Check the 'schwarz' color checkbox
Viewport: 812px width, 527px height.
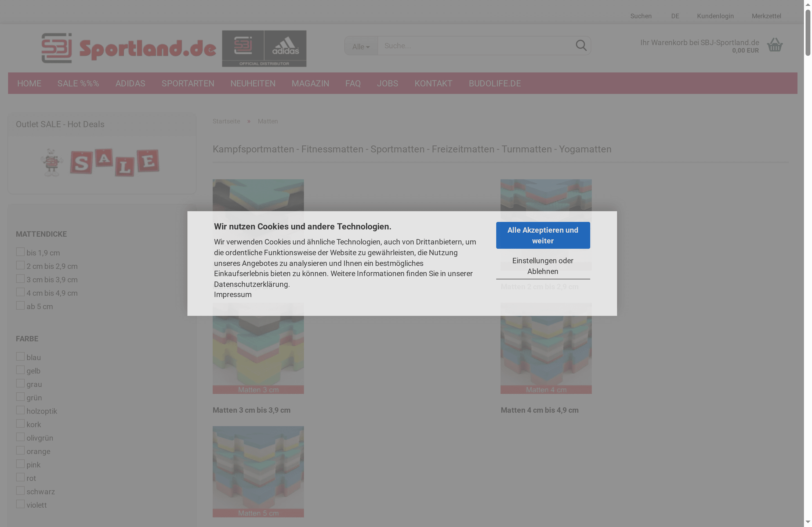[20, 490]
